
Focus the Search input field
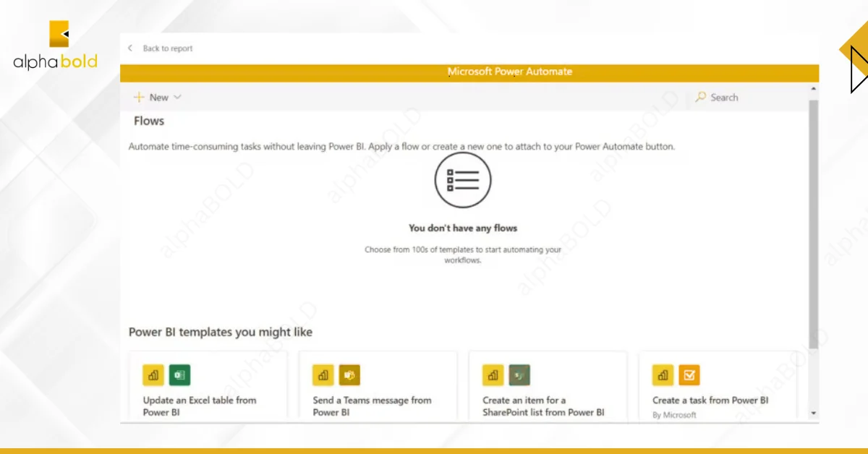pyautogui.click(x=748, y=97)
